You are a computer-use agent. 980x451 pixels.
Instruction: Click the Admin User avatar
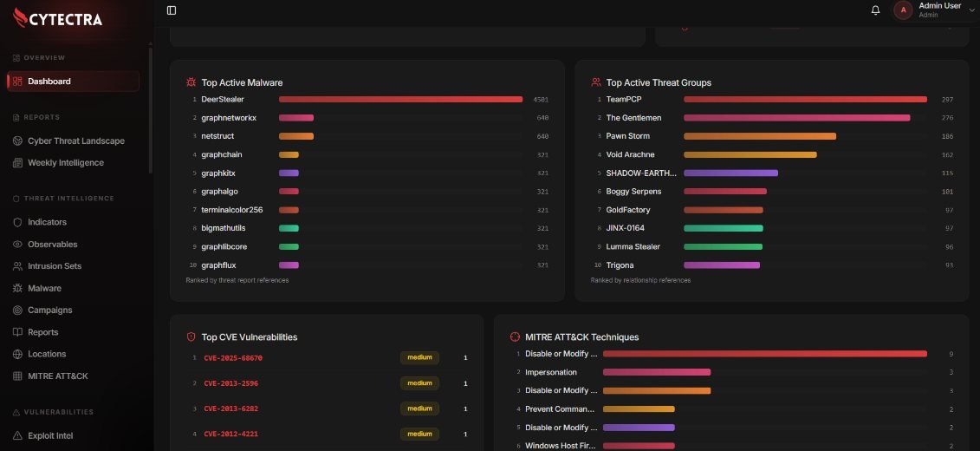point(903,10)
